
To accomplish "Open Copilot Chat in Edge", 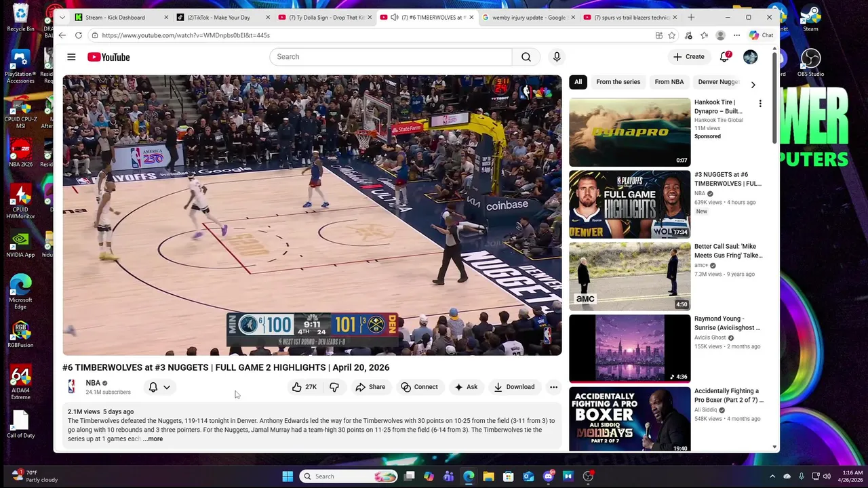I will pos(761,35).
